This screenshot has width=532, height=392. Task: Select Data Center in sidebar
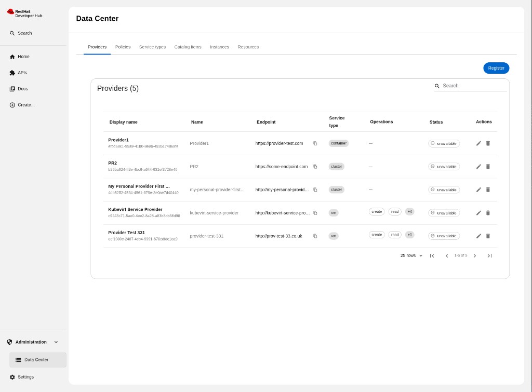tap(37, 360)
